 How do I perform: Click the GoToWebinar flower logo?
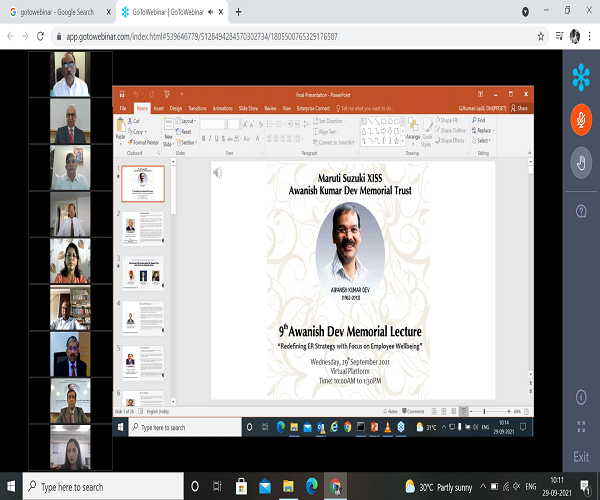[581, 77]
